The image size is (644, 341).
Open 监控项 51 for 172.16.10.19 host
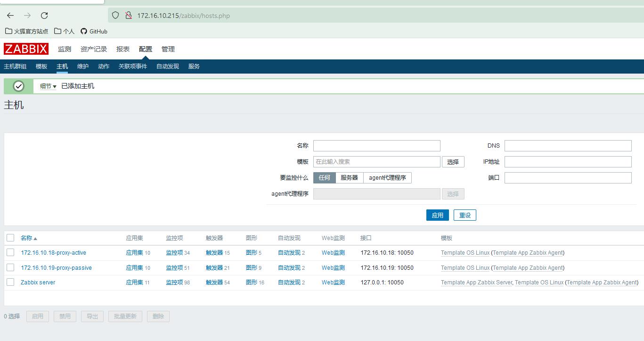pos(174,268)
